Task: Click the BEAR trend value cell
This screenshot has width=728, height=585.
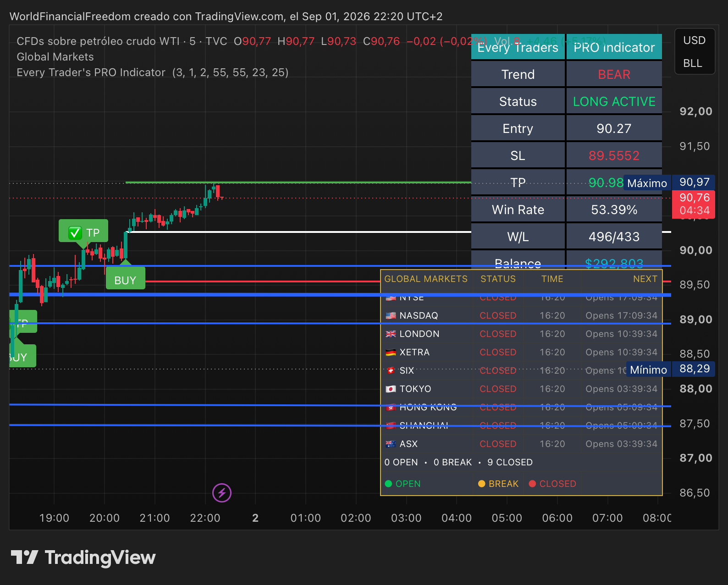Action: tap(614, 74)
